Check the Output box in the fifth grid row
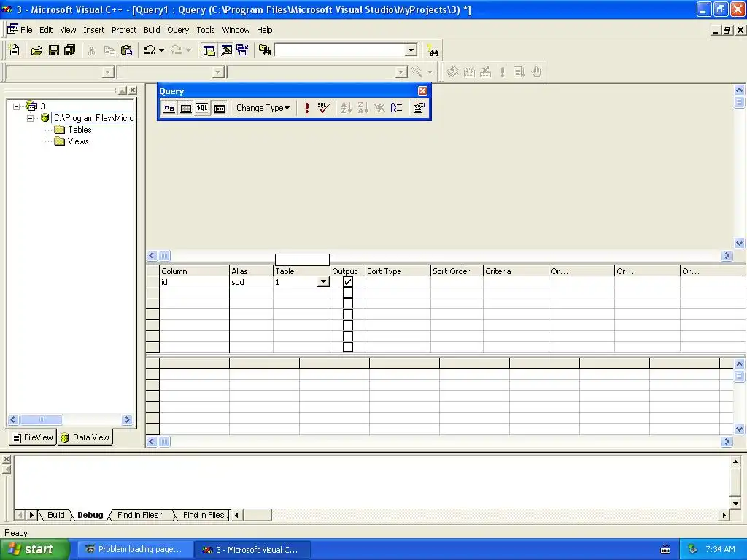Image resolution: width=747 pixels, height=560 pixels. pyautogui.click(x=348, y=326)
